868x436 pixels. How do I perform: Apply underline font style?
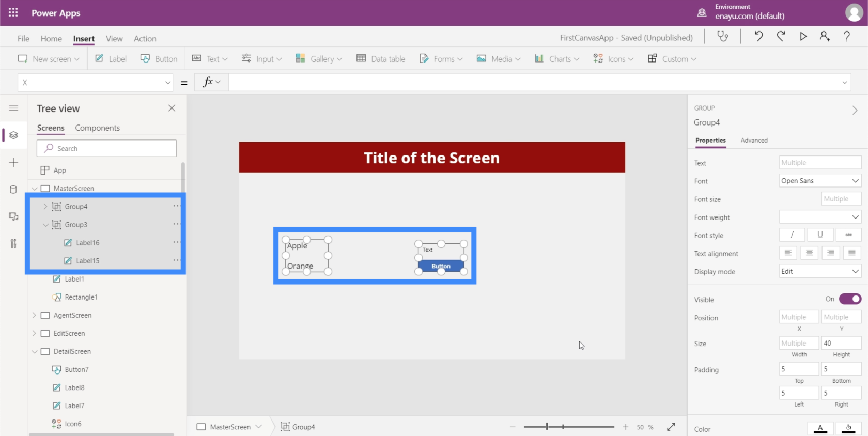[x=820, y=235]
